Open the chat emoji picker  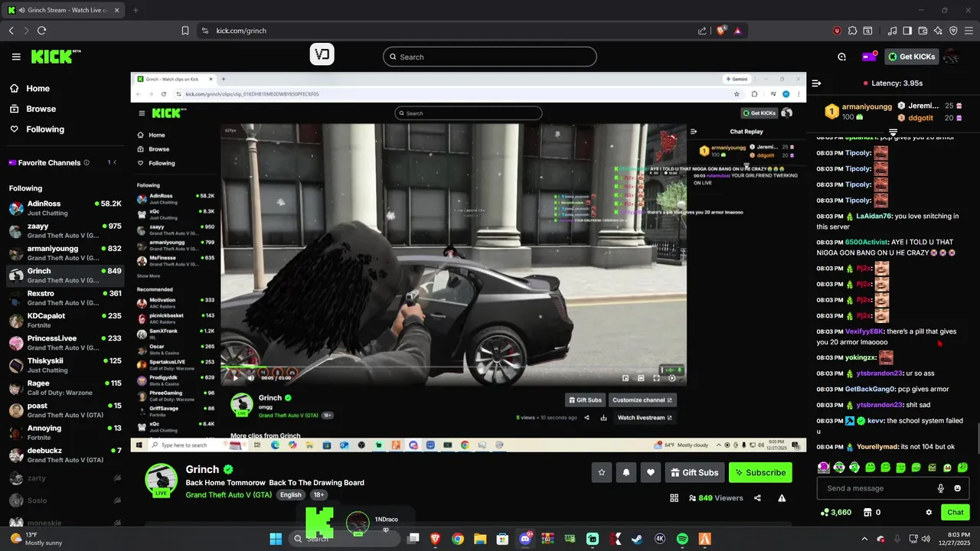tap(957, 488)
